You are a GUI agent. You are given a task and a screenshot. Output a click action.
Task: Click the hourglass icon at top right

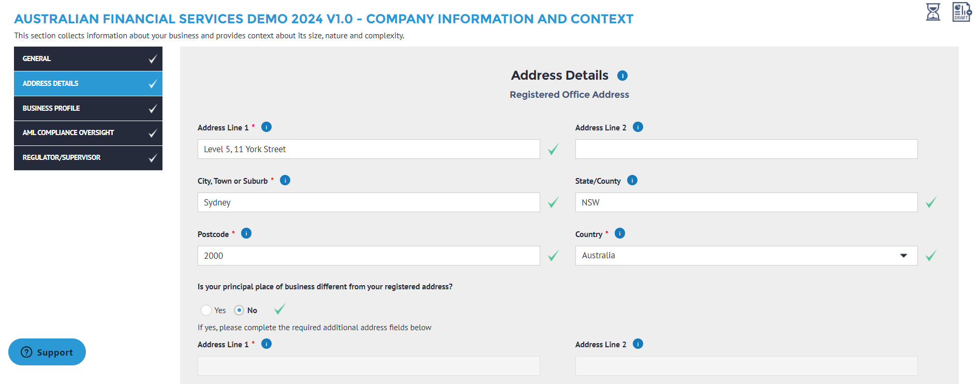[932, 12]
